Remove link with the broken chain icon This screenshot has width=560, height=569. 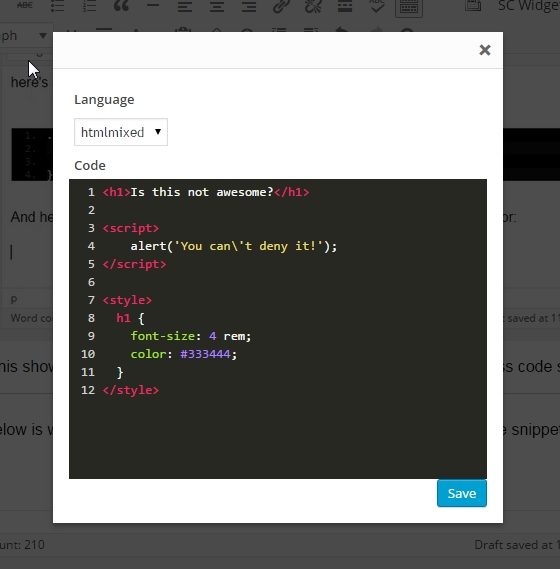(313, 6)
